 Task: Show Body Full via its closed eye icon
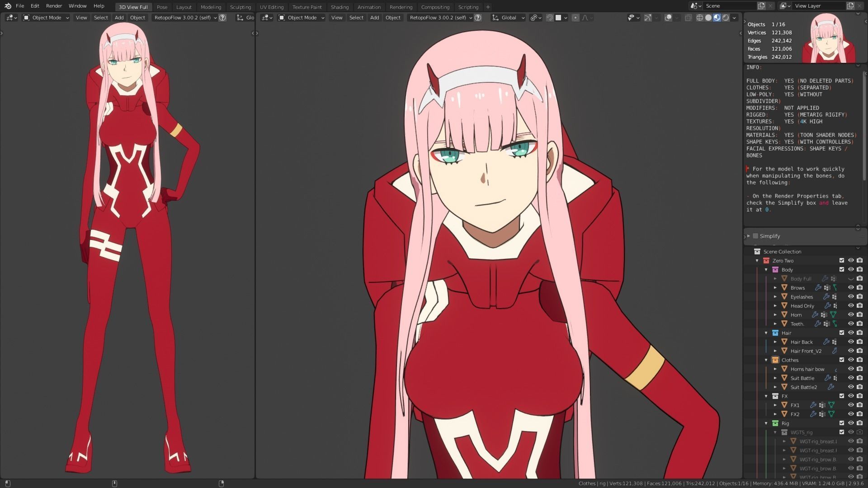click(x=850, y=278)
